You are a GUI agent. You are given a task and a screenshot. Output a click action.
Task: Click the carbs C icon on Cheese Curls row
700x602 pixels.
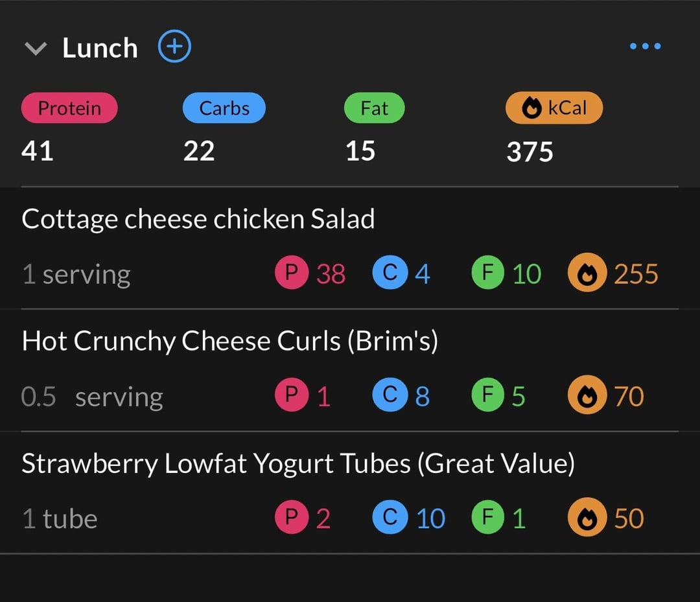tap(389, 396)
